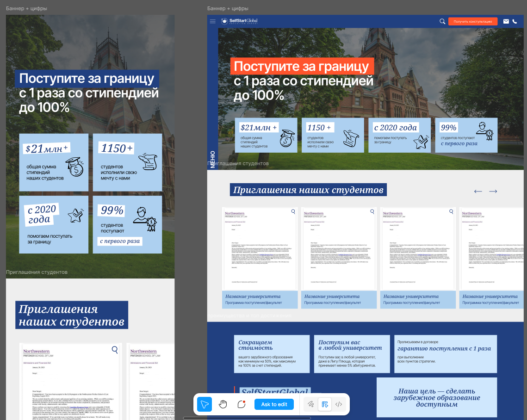Click magnifier icon on mobile Northwestern letter
Screen dimensions: 527x420
(115, 350)
